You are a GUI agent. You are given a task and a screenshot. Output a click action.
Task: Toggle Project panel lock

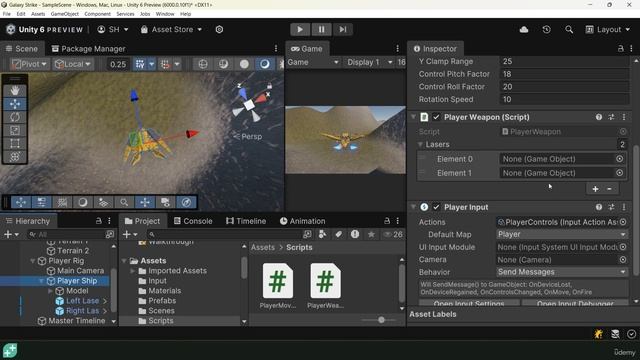387,221
